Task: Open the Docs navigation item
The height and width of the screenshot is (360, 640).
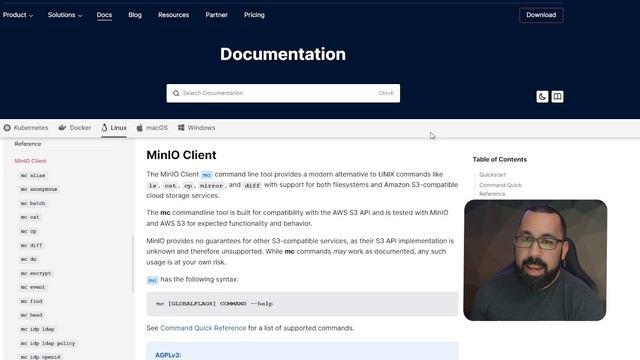Action: click(104, 15)
